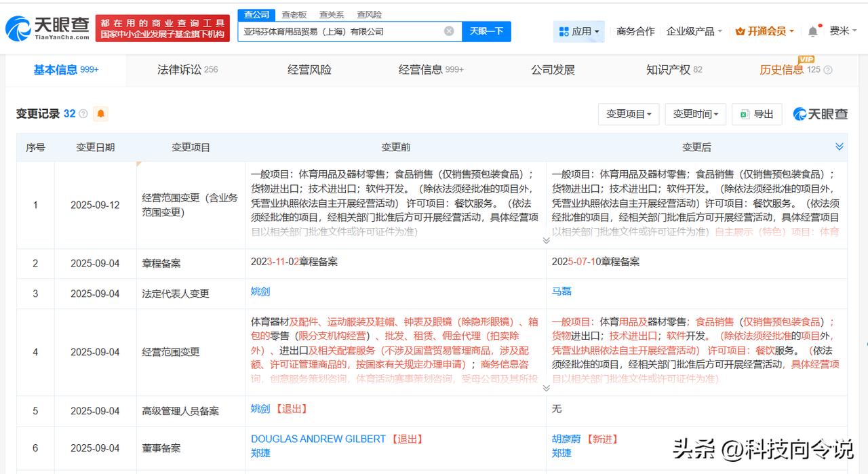Open the 郑捷 link in 变更前 column
The height and width of the screenshot is (474, 868).
pos(260,453)
